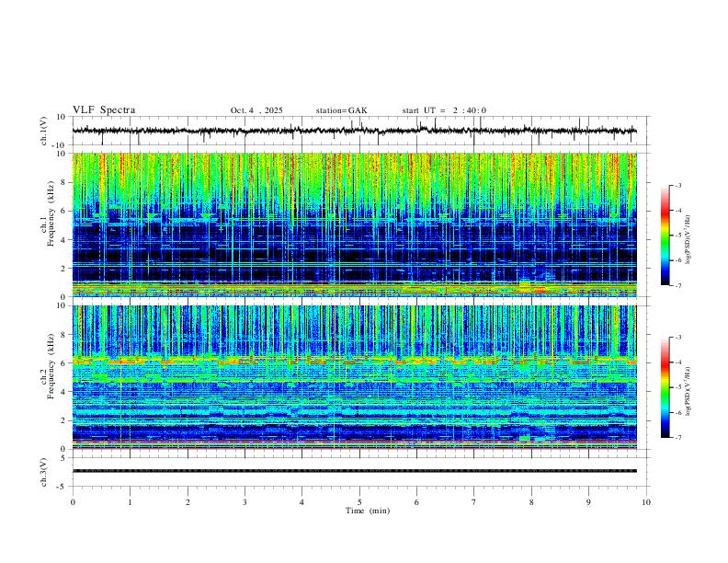
Task: Click the 'start UT = 2 : 40: 0' text
Action: coord(444,110)
